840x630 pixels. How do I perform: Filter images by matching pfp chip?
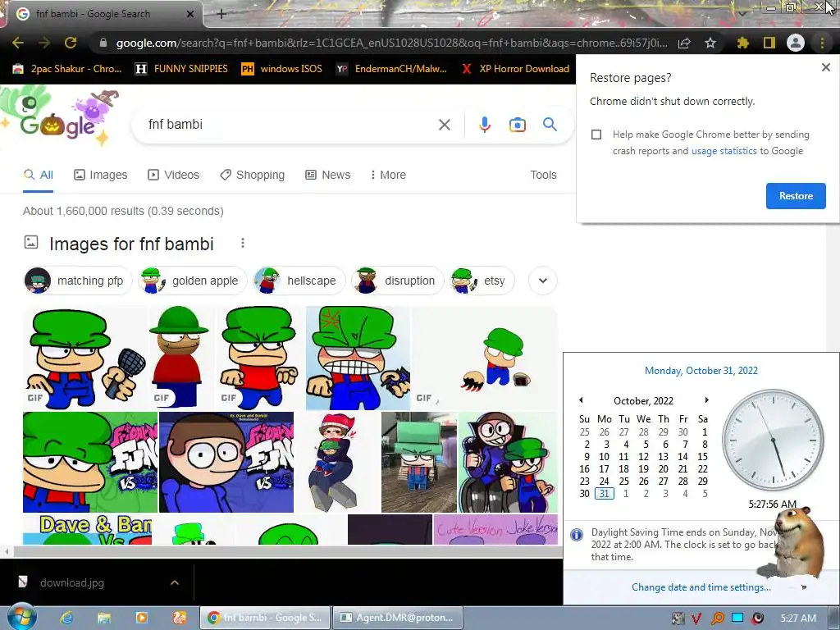78,281
